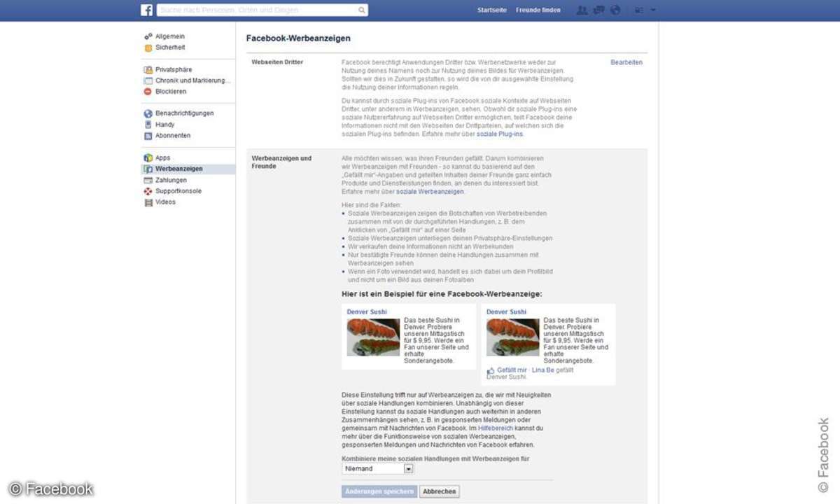Open friend requests icon in top bar
840x504 pixels.
tap(582, 10)
